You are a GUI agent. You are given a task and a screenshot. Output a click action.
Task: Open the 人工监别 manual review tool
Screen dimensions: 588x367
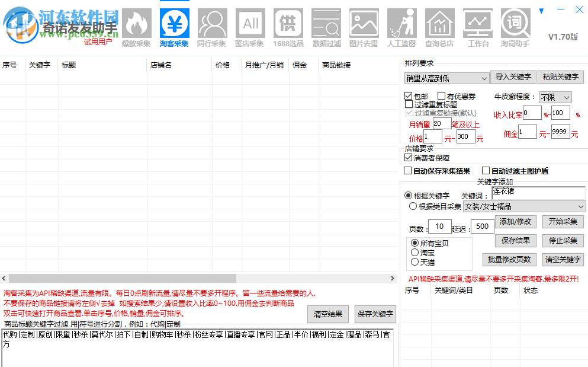pos(401,23)
